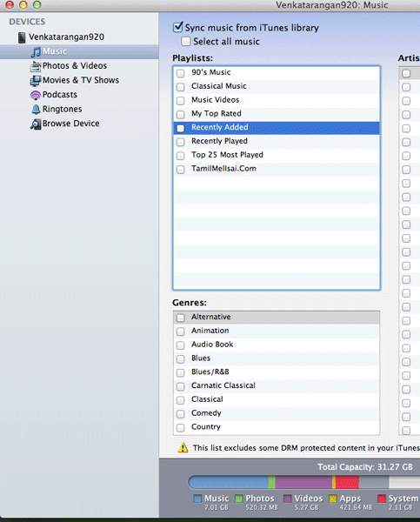The image size is (420, 522).
Task: Open Photos & Videos section
Action: pos(75,66)
